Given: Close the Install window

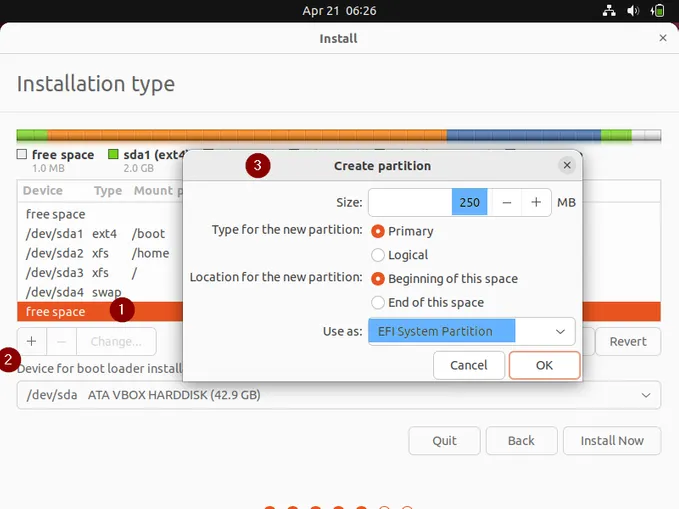Looking at the screenshot, I should point(662,38).
